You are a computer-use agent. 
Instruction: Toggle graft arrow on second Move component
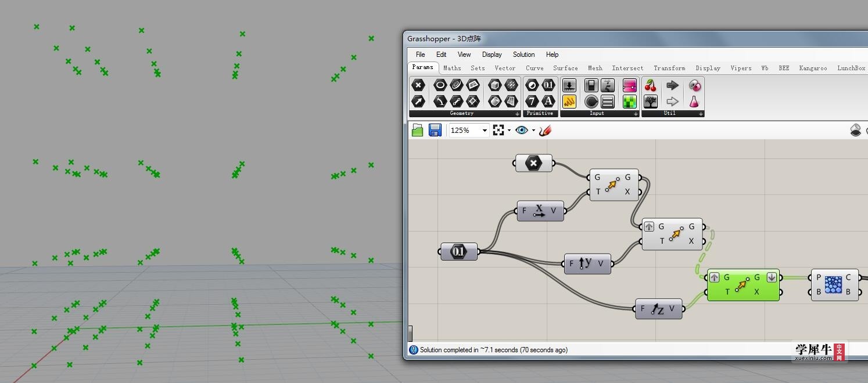click(650, 227)
